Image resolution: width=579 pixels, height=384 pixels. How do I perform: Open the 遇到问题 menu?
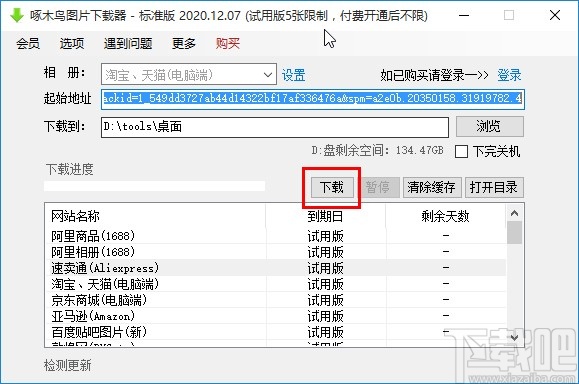[128, 44]
